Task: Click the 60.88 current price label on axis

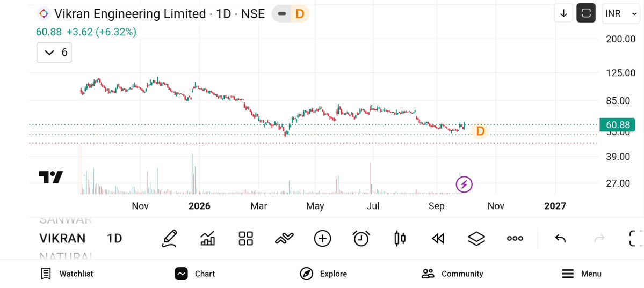Action: coord(617,125)
